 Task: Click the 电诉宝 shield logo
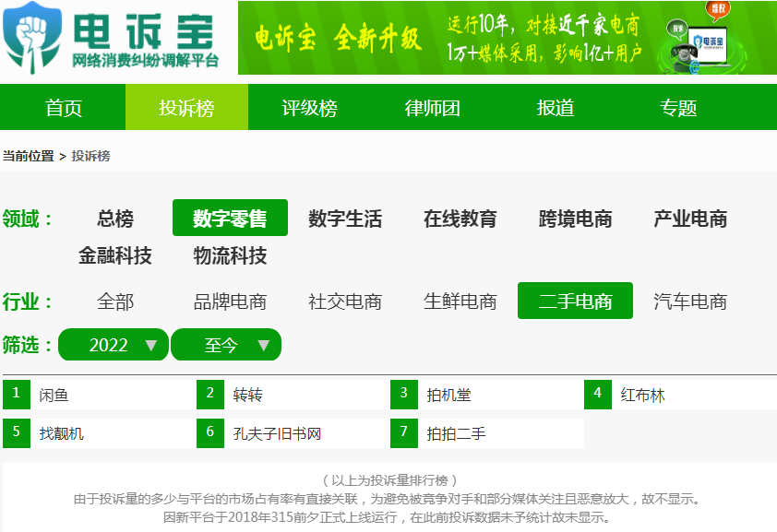click(x=32, y=38)
